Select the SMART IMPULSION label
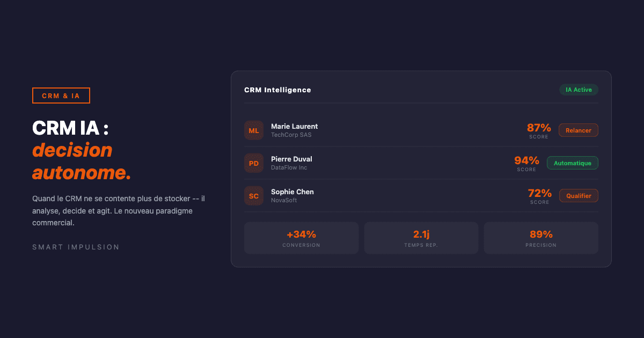The image size is (644, 338). click(x=75, y=247)
